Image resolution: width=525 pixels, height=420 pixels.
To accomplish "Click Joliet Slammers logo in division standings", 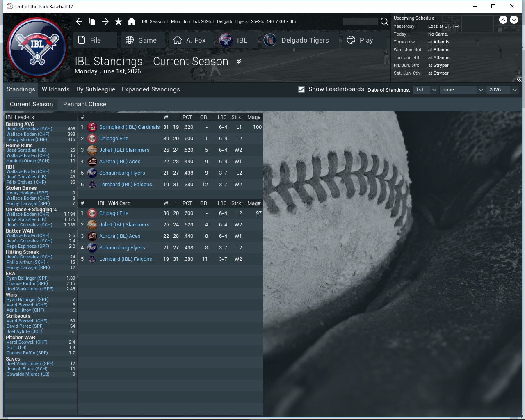I will tap(92, 150).
